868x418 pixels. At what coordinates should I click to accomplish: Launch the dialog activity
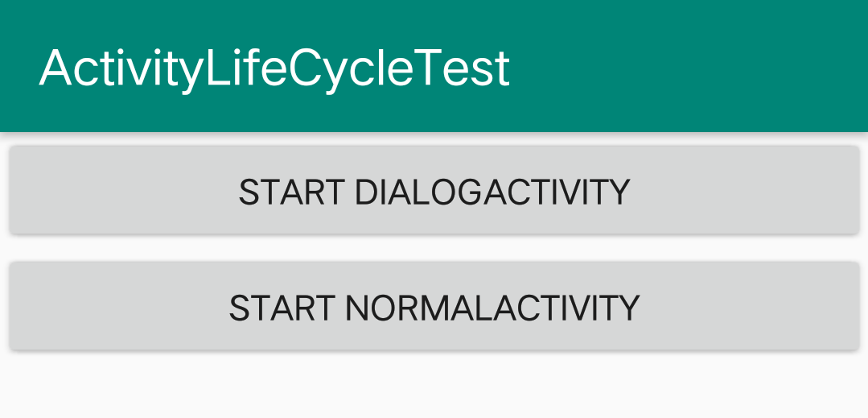pos(434,191)
